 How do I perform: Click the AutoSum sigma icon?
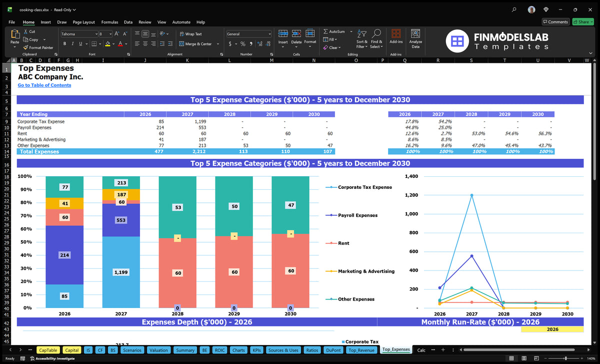click(325, 31)
